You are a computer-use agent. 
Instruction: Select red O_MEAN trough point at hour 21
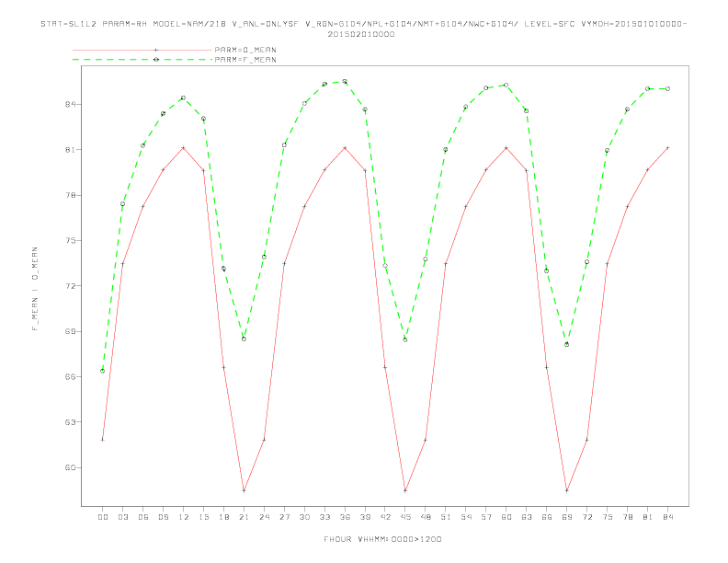[x=244, y=490]
